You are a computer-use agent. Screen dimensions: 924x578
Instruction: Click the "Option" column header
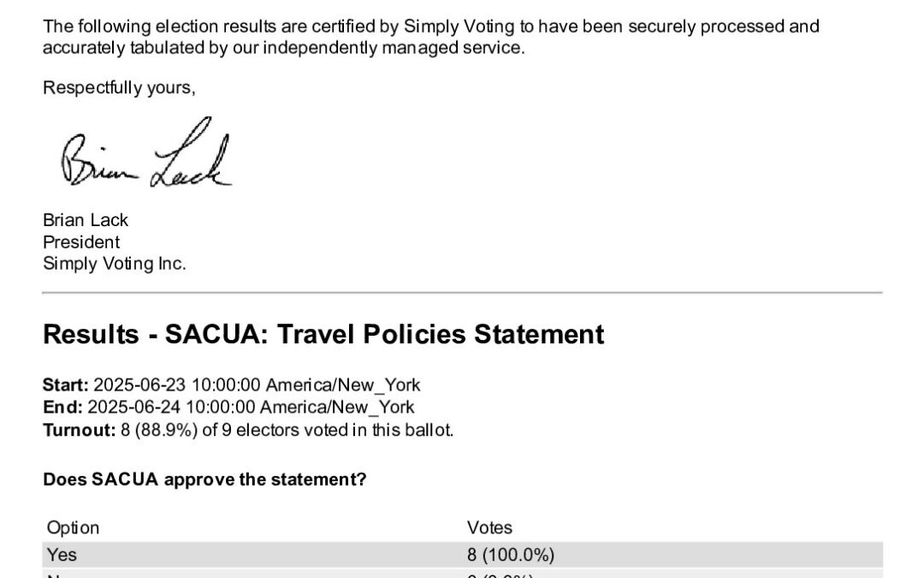[73, 527]
